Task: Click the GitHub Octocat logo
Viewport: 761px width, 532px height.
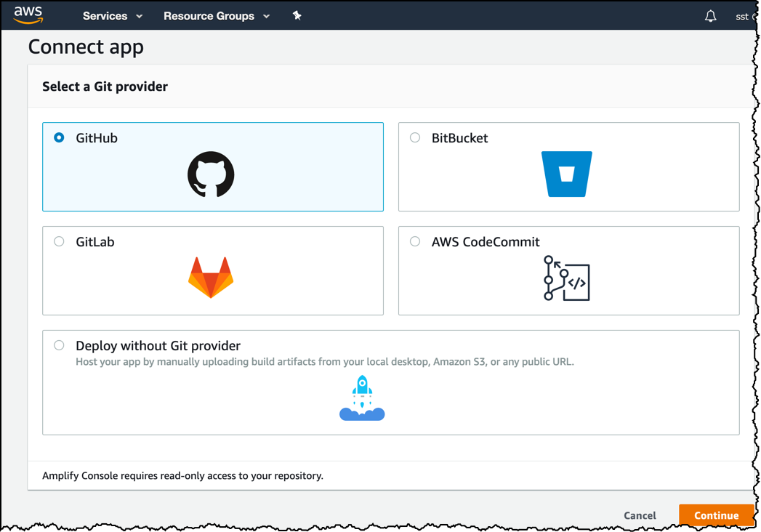Action: [x=211, y=174]
